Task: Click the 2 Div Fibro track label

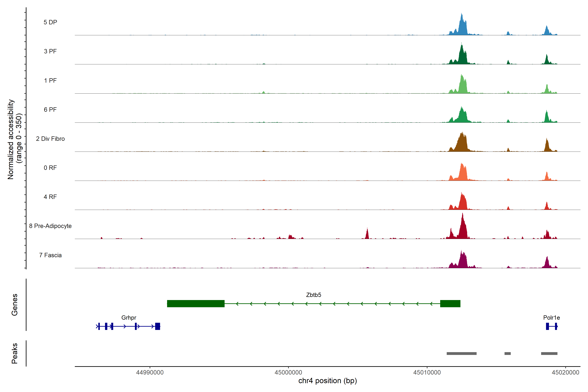Action: pyautogui.click(x=50, y=139)
